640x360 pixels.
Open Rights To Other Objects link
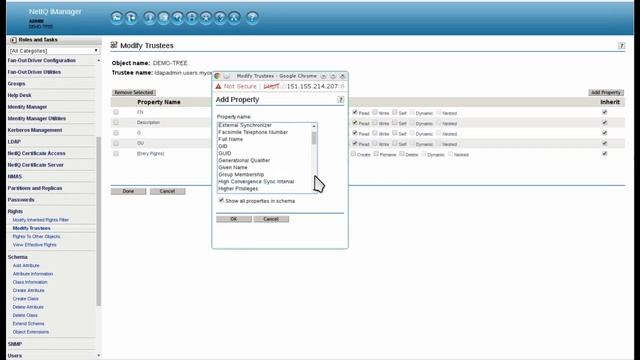pyautogui.click(x=36, y=237)
